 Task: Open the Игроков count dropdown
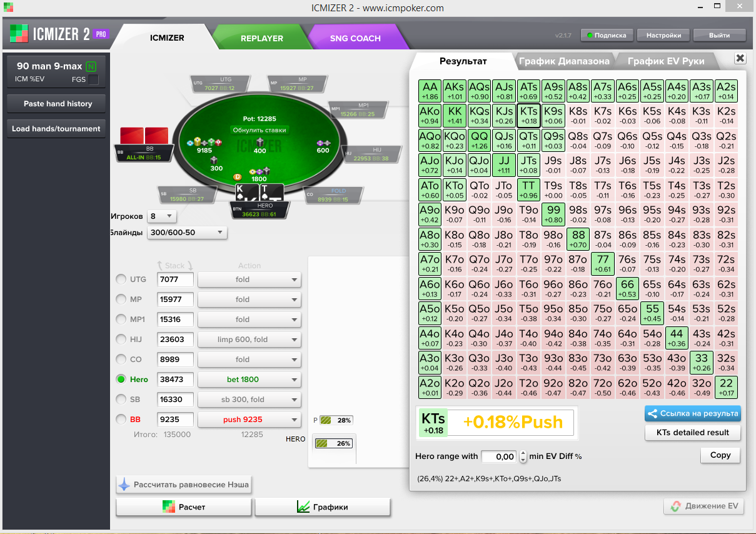[x=162, y=216]
